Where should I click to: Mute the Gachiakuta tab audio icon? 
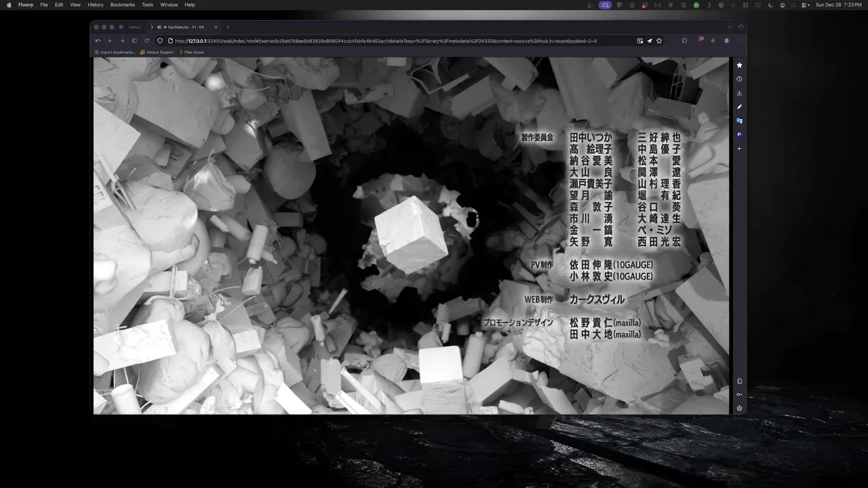point(159,27)
